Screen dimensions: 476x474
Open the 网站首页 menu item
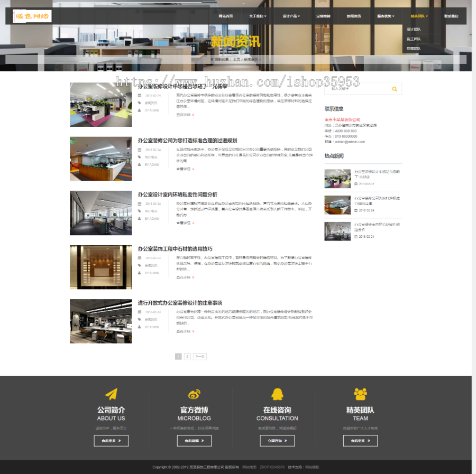pos(226,16)
